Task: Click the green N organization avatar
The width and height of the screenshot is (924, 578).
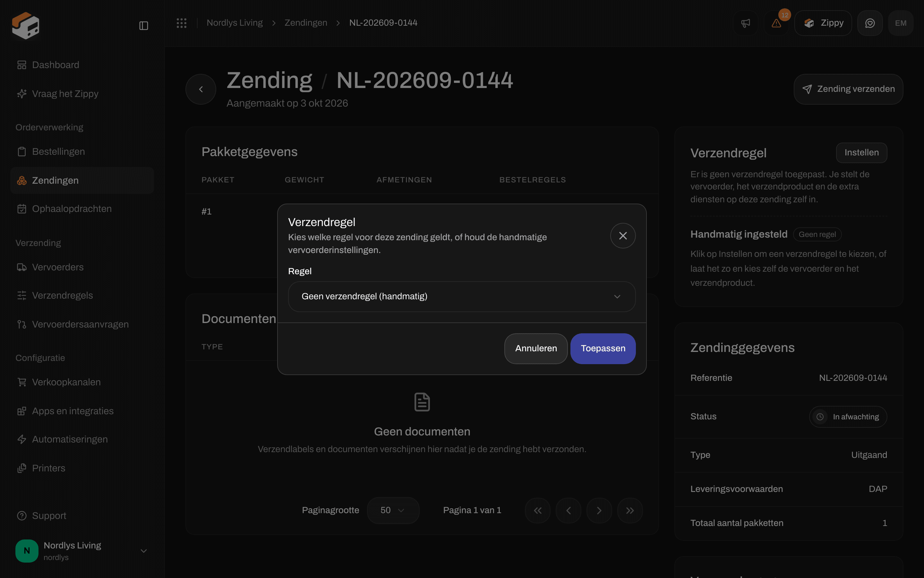Action: [x=27, y=551]
